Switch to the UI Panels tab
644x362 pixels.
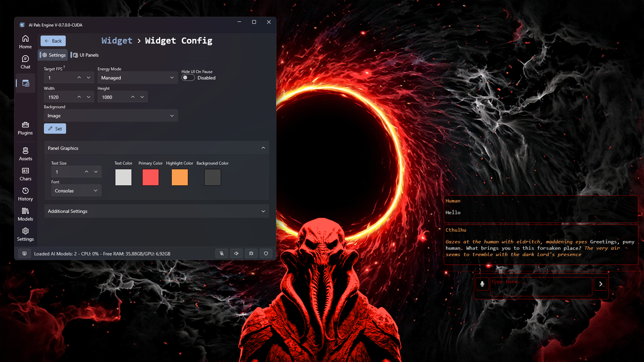(86, 55)
